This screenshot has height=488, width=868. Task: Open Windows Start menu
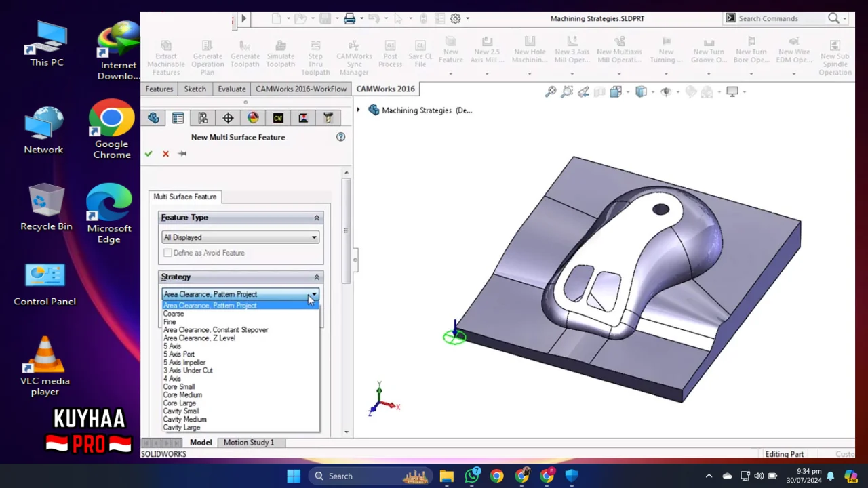(294, 476)
